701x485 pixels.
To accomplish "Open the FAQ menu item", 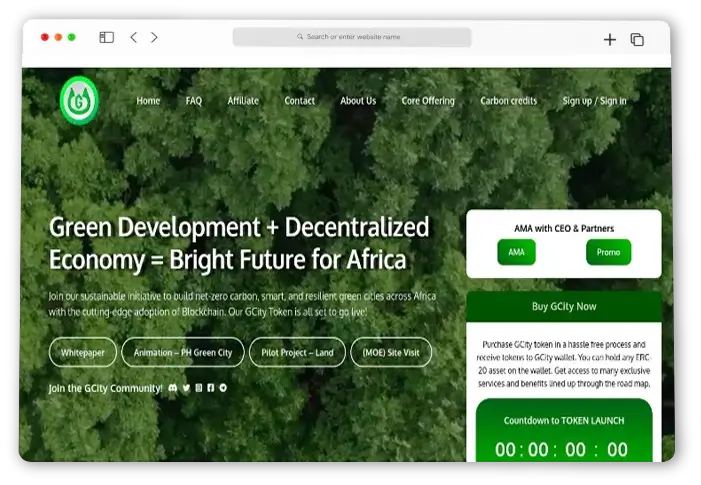I will tap(193, 101).
